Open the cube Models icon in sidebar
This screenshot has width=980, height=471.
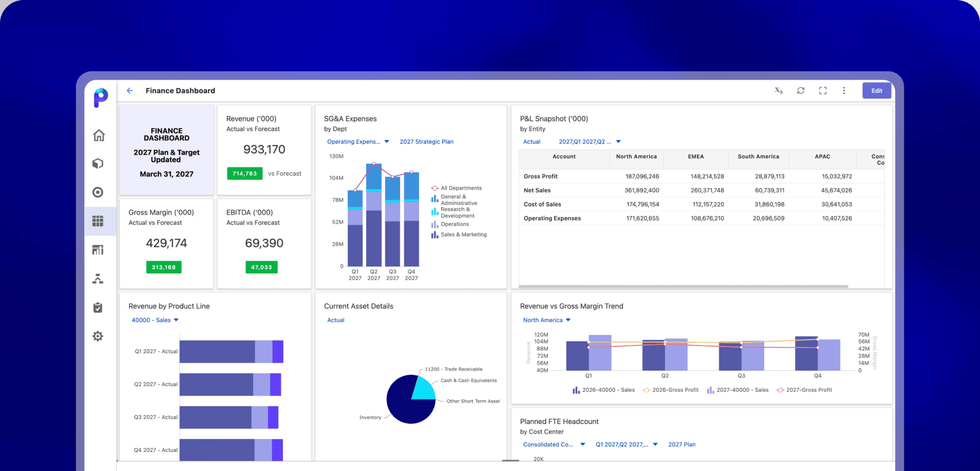pyautogui.click(x=98, y=163)
